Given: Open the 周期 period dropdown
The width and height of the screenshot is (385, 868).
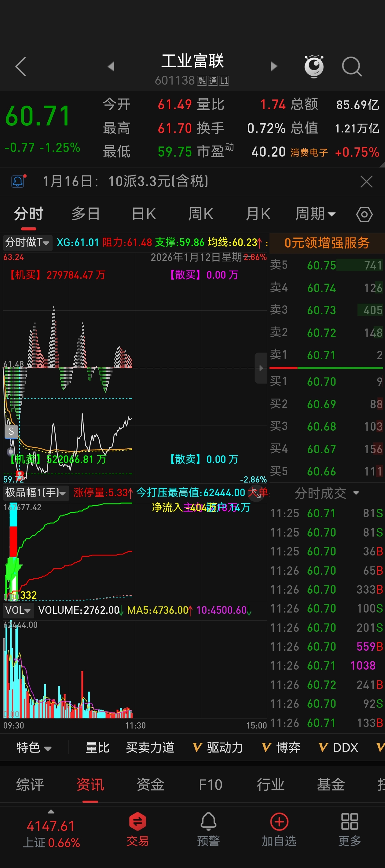Looking at the screenshot, I should tap(315, 214).
